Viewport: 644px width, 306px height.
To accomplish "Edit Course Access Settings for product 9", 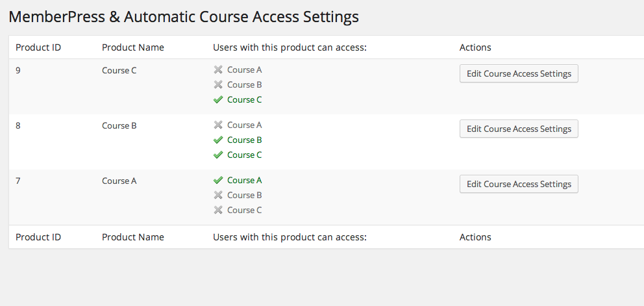I will (x=519, y=74).
